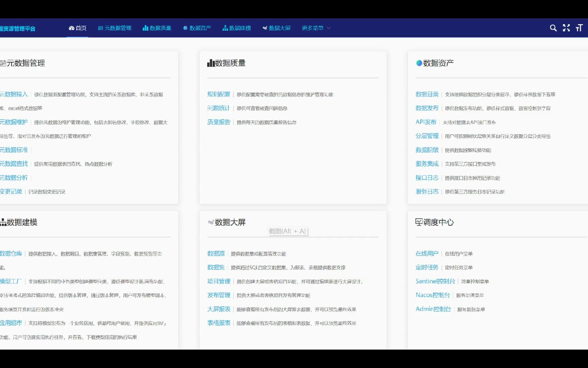Open 数据脱敏 link
The height and width of the screenshot is (368, 588).
coord(427,150)
